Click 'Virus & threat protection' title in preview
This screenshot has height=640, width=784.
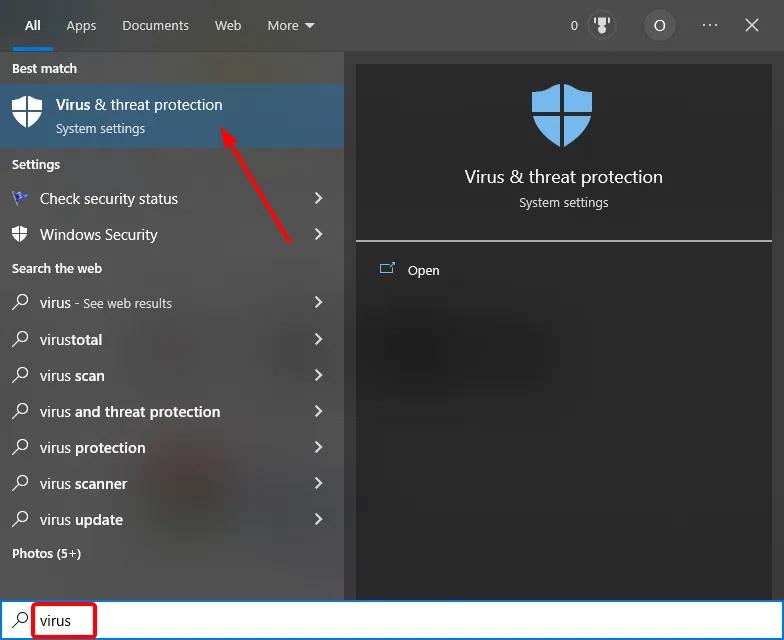pos(564,177)
